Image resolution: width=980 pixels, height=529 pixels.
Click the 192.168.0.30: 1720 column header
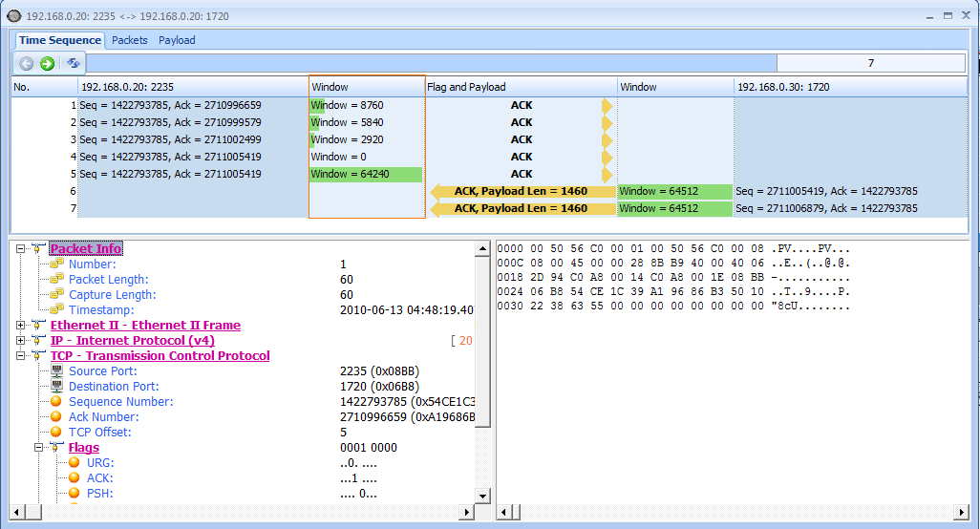click(851, 87)
